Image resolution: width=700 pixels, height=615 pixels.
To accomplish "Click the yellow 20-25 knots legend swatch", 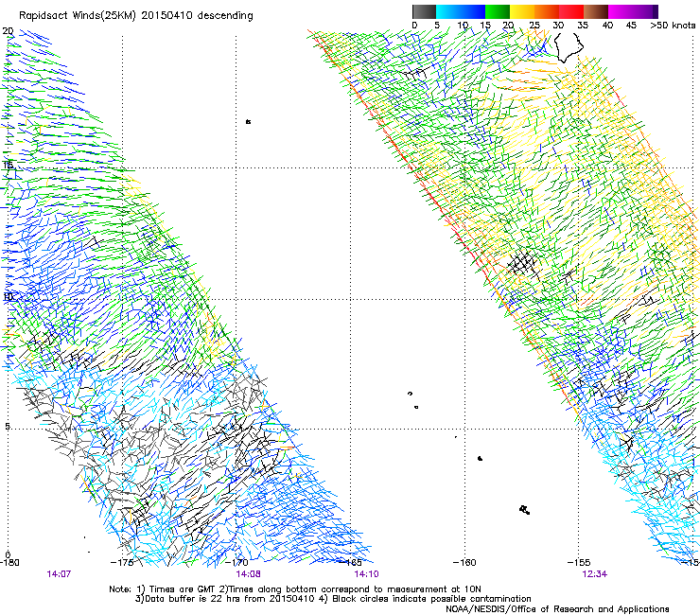I will tap(522, 11).
